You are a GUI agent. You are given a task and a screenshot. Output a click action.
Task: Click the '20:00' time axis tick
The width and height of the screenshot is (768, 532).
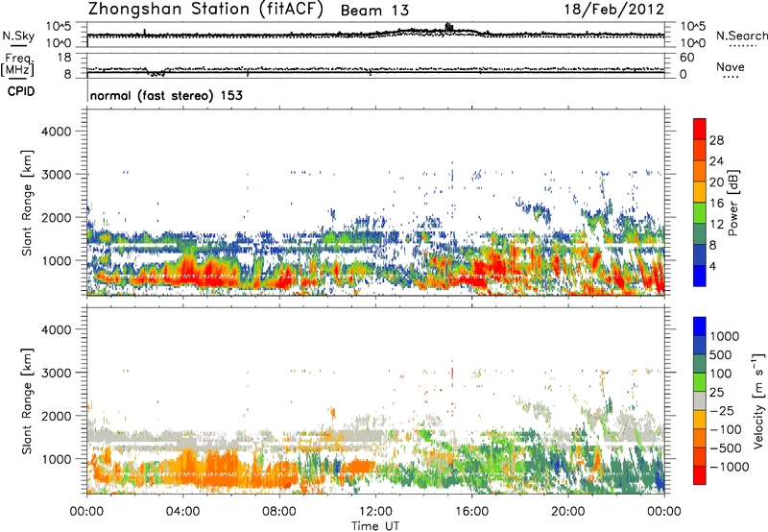click(x=568, y=512)
